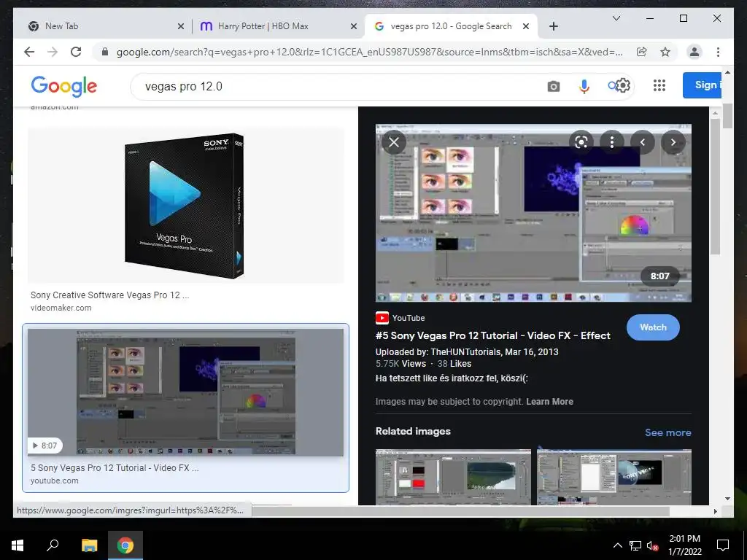The width and height of the screenshot is (747, 560).
Task: Search by image camera icon
Action: tap(553, 86)
